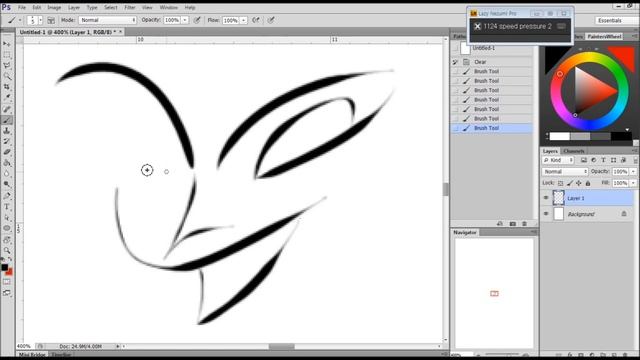Viewport: 640px width, 360px height.
Task: Toggle lock all for layer
Action: click(x=588, y=183)
